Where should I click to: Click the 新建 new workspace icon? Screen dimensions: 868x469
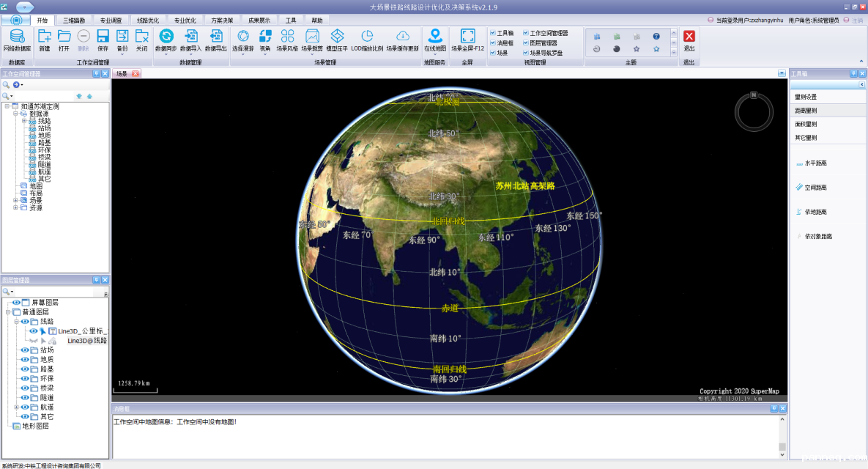[45, 37]
